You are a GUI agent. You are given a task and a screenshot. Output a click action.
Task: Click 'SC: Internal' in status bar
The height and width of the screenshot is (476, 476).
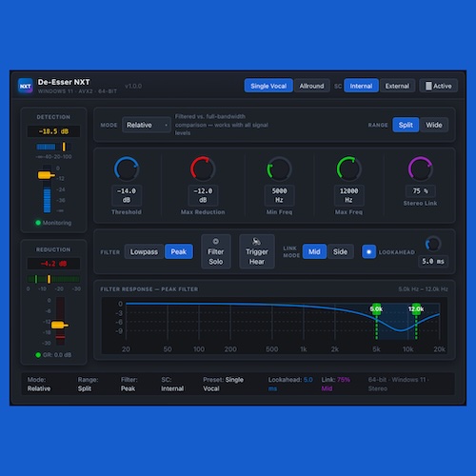click(172, 384)
